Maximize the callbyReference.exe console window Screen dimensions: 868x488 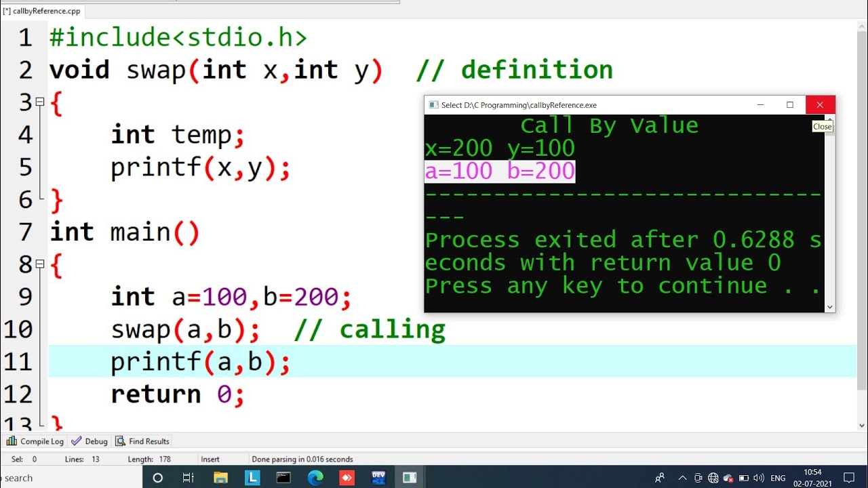pos(790,104)
